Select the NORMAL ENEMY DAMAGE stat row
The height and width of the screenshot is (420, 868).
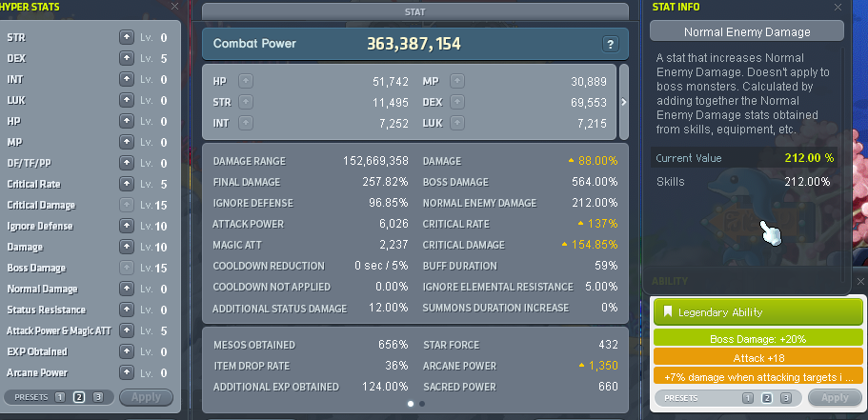(520, 203)
